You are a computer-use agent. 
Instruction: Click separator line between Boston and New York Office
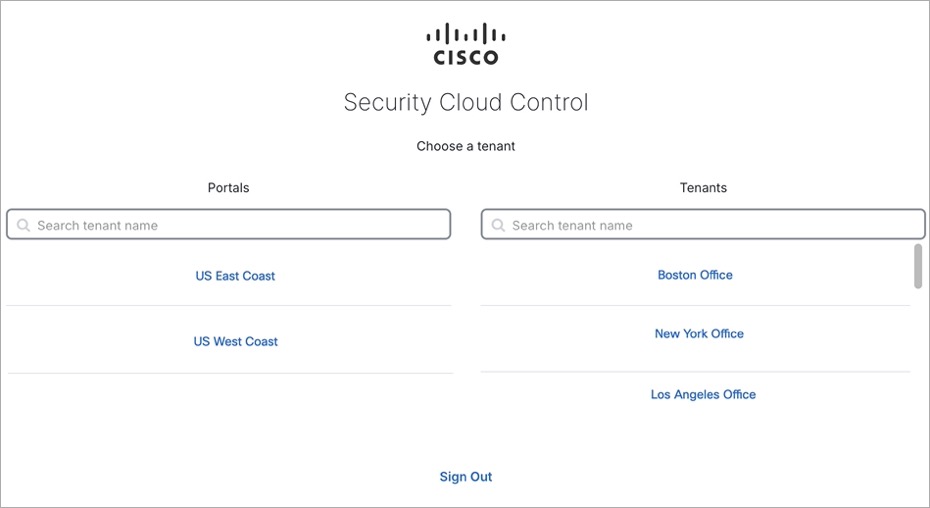(x=696, y=306)
